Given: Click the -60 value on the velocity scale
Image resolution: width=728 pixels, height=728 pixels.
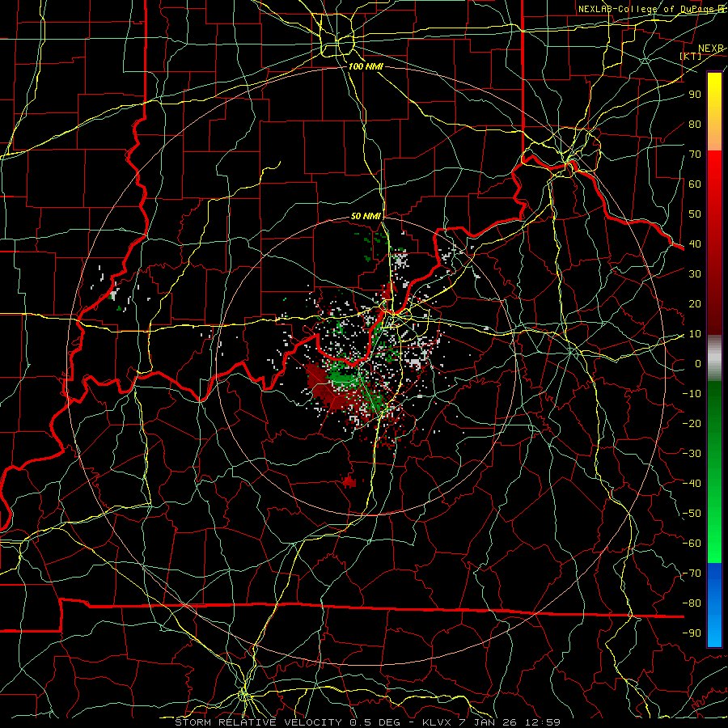Looking at the screenshot, I should coord(692,544).
